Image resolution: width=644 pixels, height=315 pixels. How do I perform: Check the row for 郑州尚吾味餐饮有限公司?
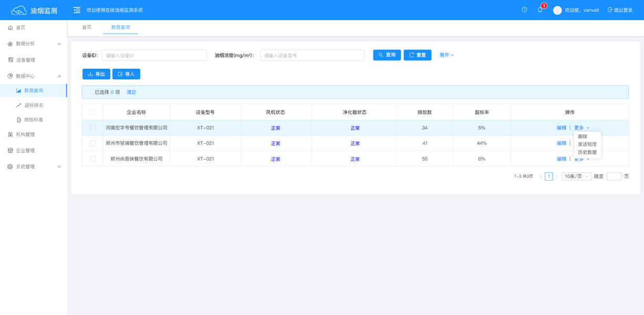pos(93,159)
